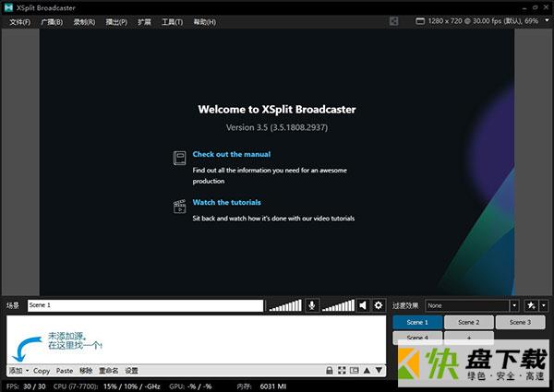
Task: Minimize the XSplit Broadcaster window
Action: click(524, 7)
